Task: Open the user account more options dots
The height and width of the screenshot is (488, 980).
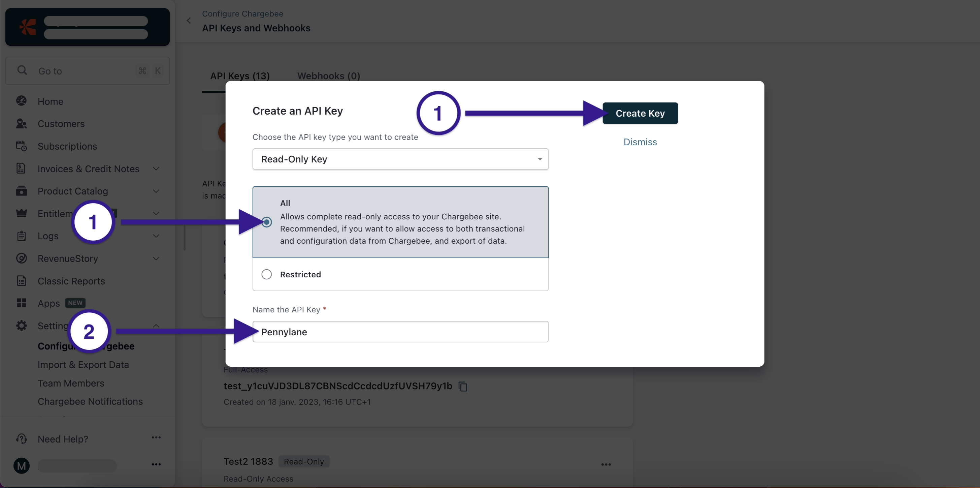Action: coord(156,464)
